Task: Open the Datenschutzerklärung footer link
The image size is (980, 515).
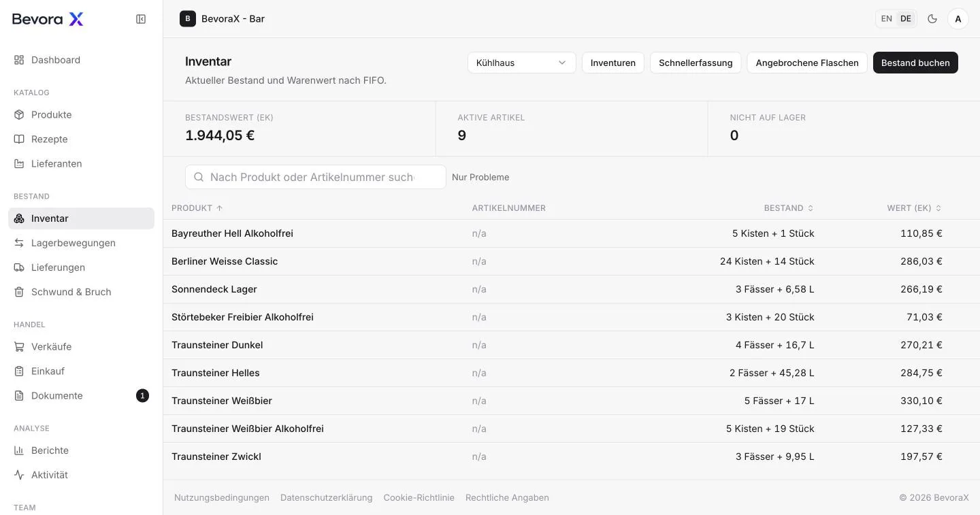Action: [x=327, y=498]
